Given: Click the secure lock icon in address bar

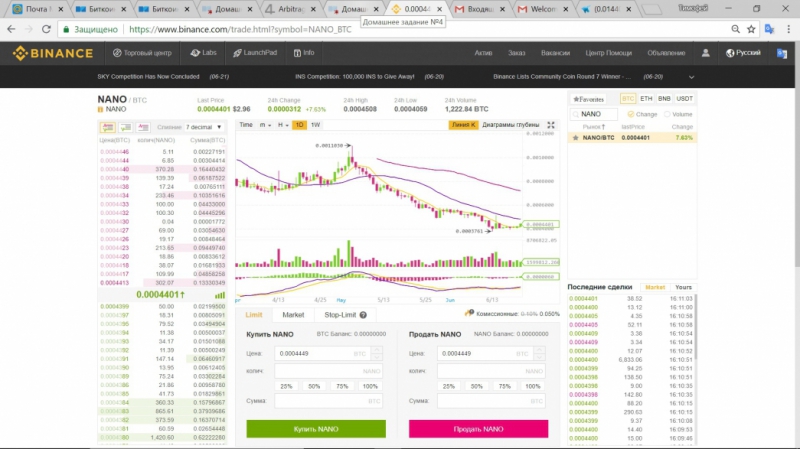Looking at the screenshot, I should point(66,30).
